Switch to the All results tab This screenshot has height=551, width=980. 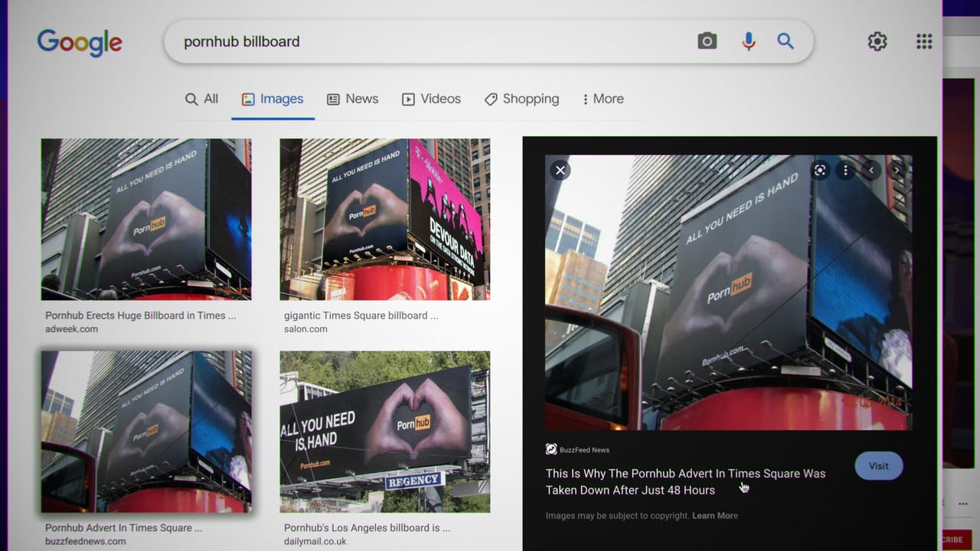(201, 99)
